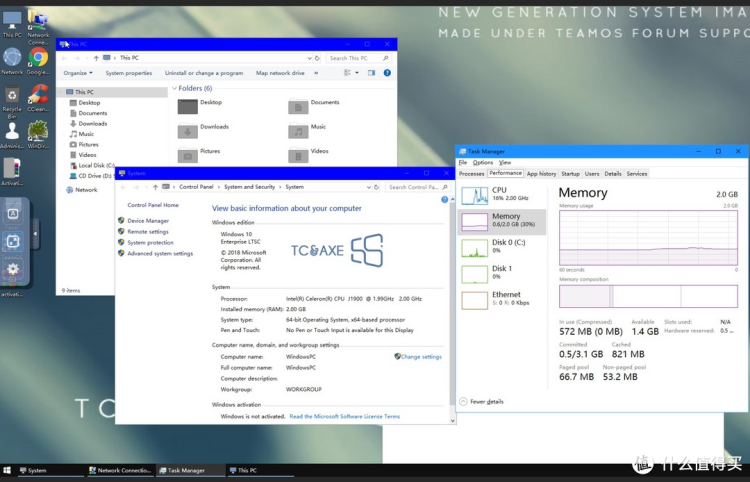Click Search This PC field

(x=359, y=58)
